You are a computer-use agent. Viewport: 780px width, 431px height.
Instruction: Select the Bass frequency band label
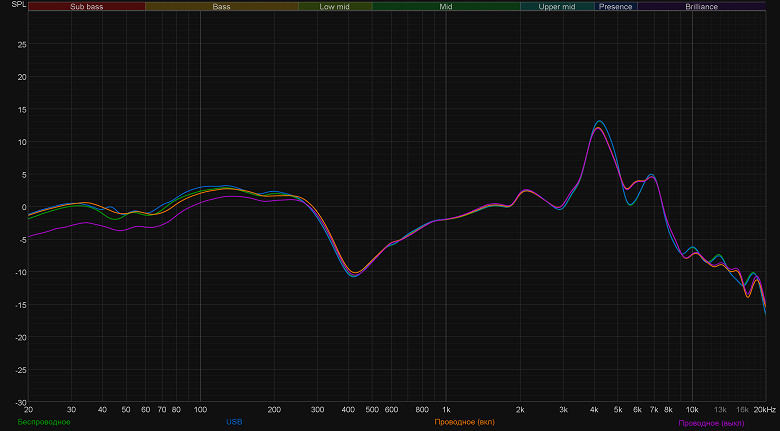pyautogui.click(x=221, y=6)
